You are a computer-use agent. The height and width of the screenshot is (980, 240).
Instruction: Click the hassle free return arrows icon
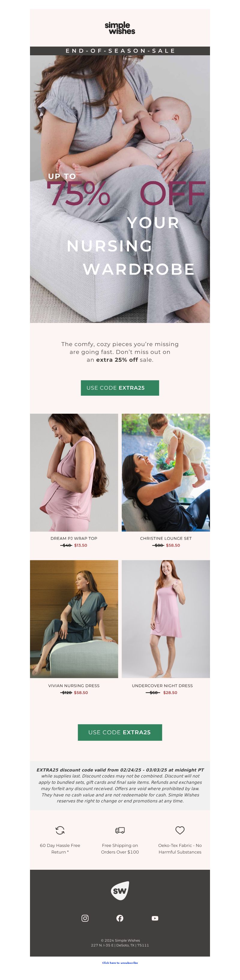tap(60, 830)
